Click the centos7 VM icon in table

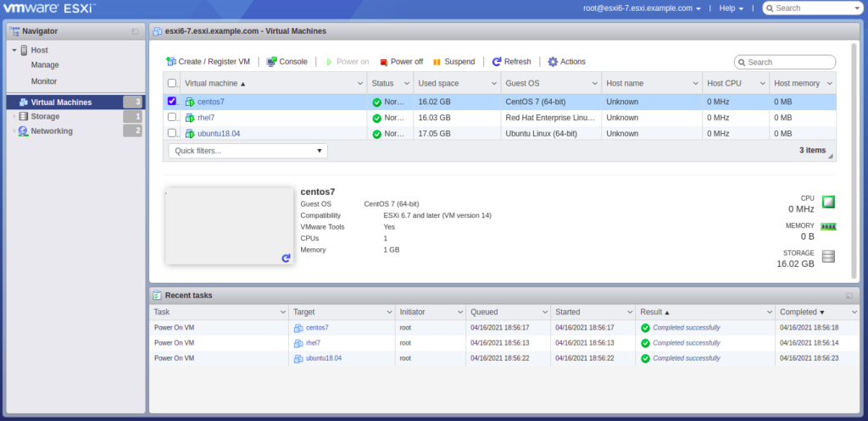pyautogui.click(x=190, y=102)
